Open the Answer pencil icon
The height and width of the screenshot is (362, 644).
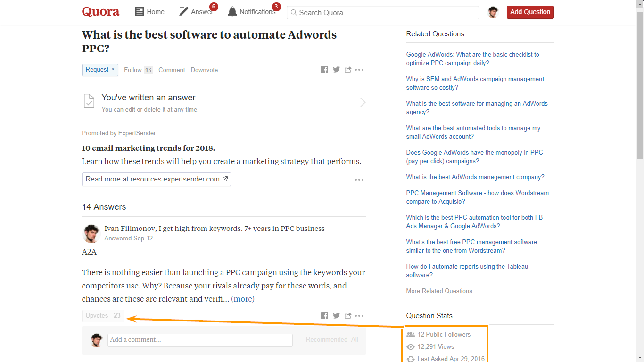click(x=184, y=12)
